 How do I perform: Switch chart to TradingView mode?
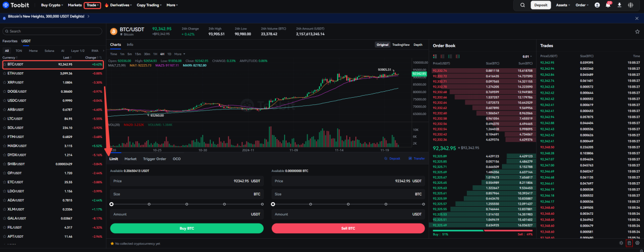point(401,45)
